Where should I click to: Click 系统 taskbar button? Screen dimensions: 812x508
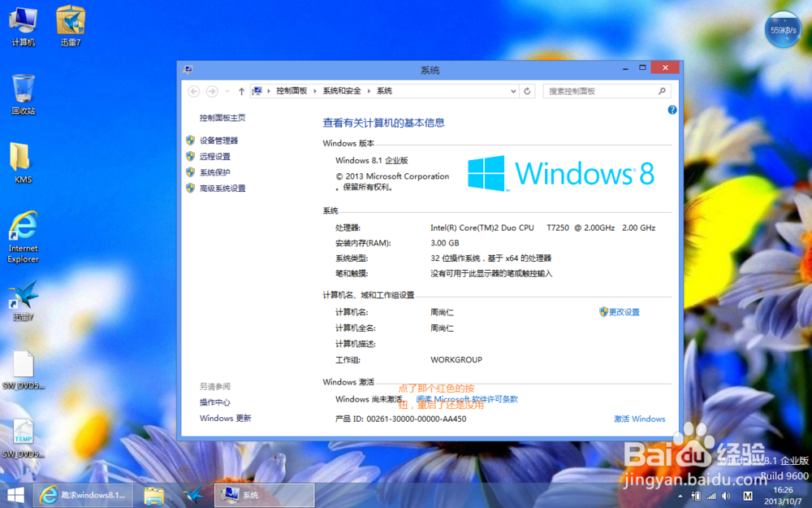coord(264,496)
